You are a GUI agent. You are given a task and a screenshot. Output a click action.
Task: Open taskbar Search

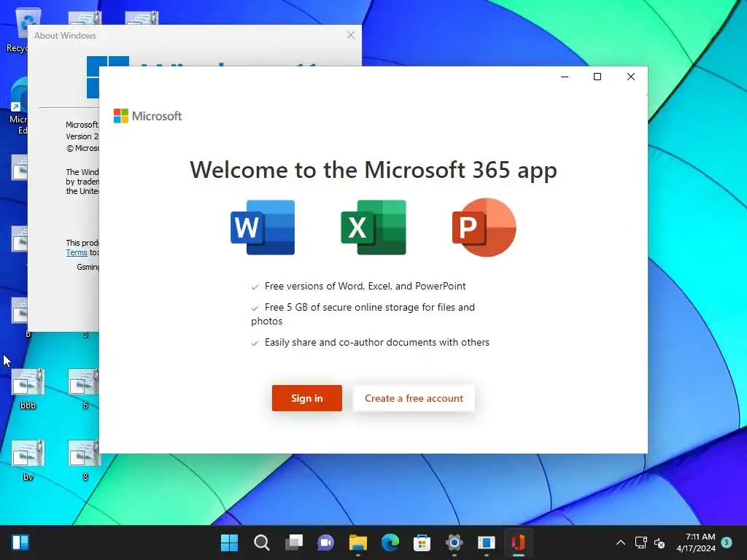[262, 542]
